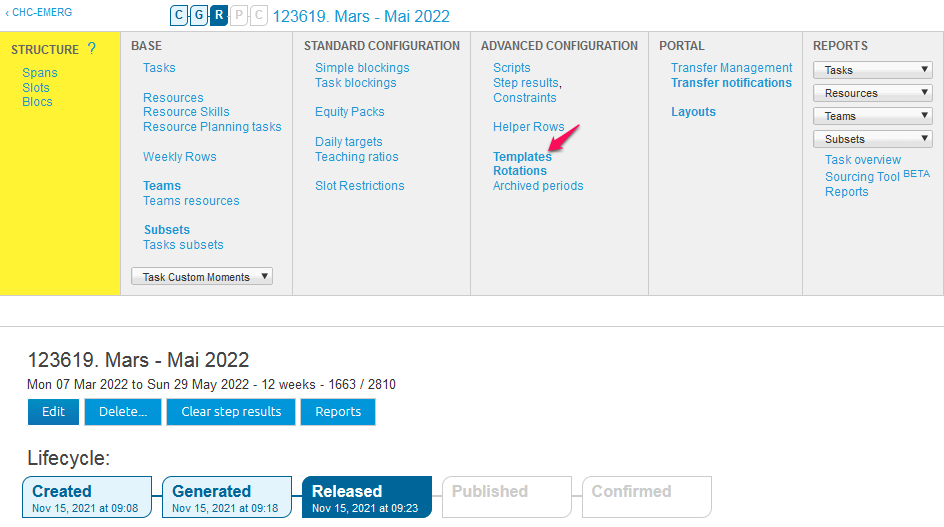Select the Generated lifecycle step
944x527 pixels.
pos(227,497)
